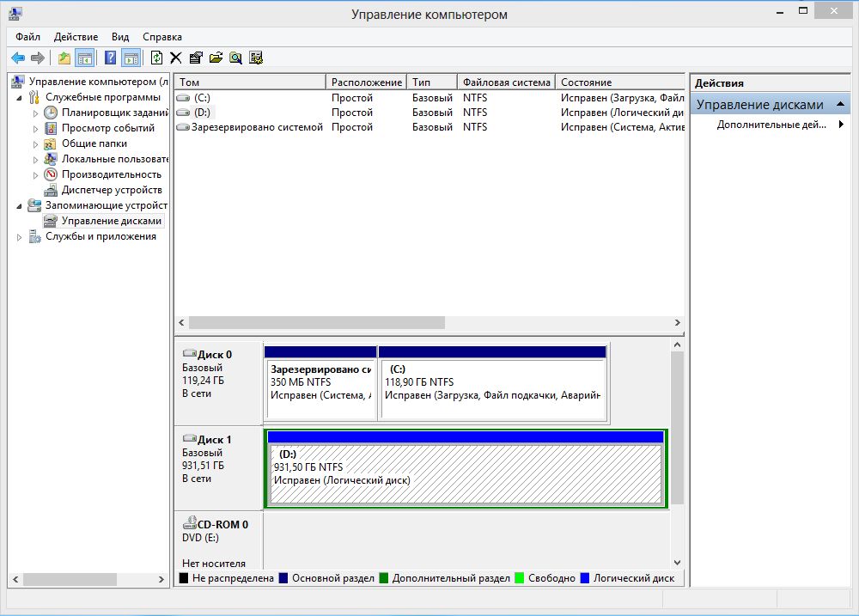Select Службы и приложения tree node

pos(101,236)
